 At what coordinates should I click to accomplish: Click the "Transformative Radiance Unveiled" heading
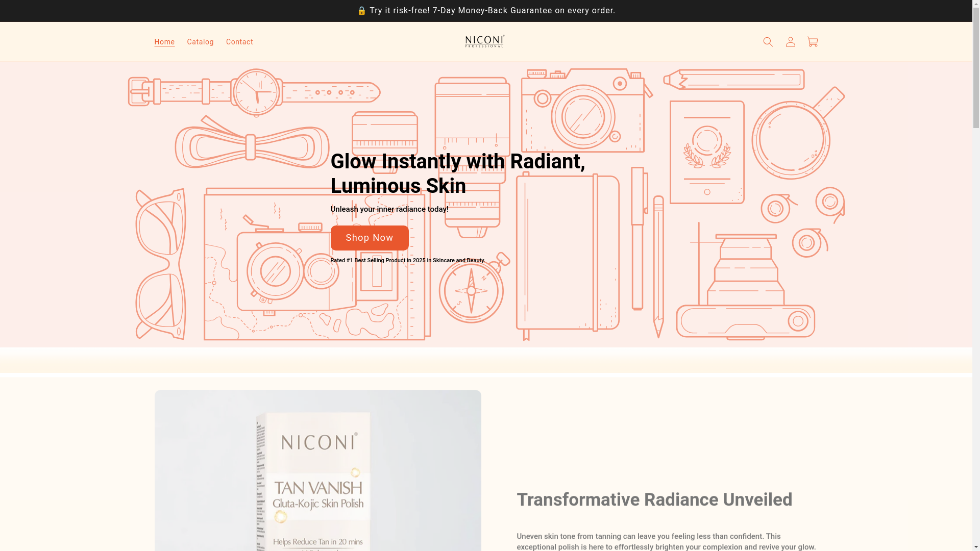click(654, 499)
